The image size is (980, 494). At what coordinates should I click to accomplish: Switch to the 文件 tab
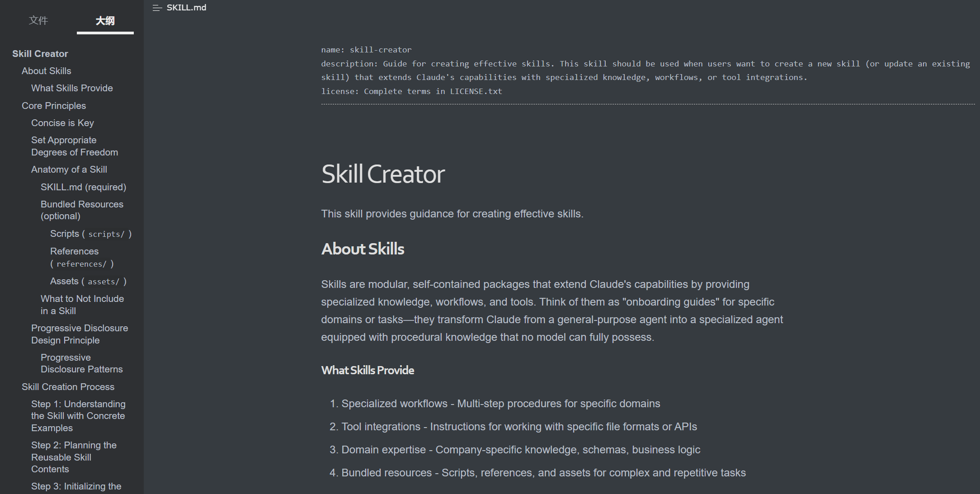tap(38, 20)
